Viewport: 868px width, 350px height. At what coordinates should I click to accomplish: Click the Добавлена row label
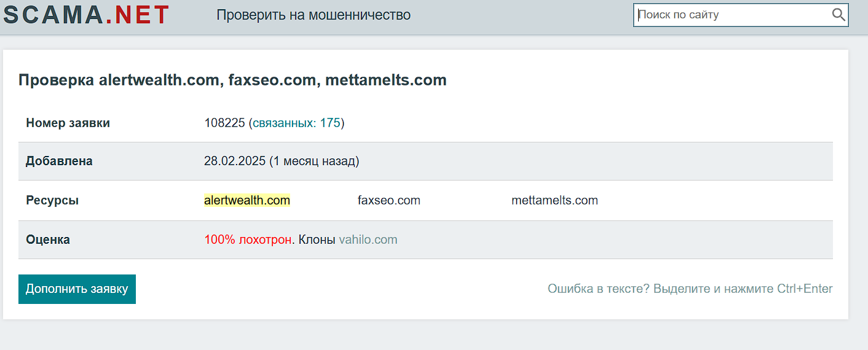(x=59, y=161)
